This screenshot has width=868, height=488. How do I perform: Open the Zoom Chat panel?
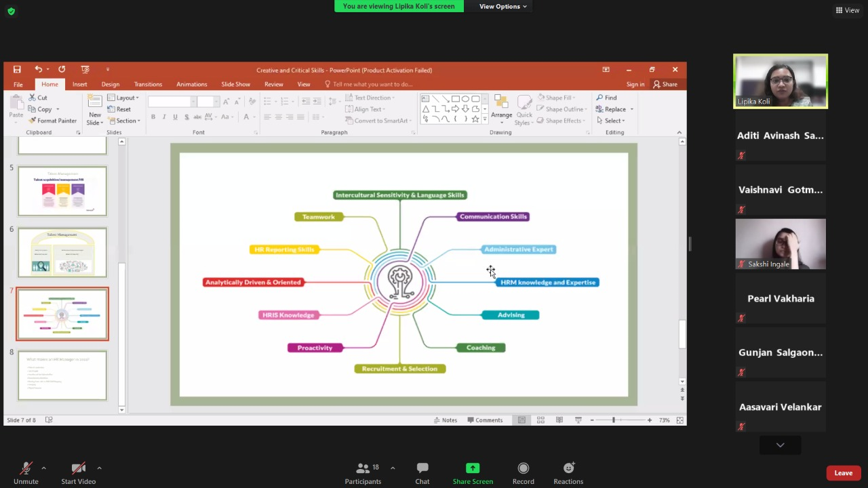[422, 468]
